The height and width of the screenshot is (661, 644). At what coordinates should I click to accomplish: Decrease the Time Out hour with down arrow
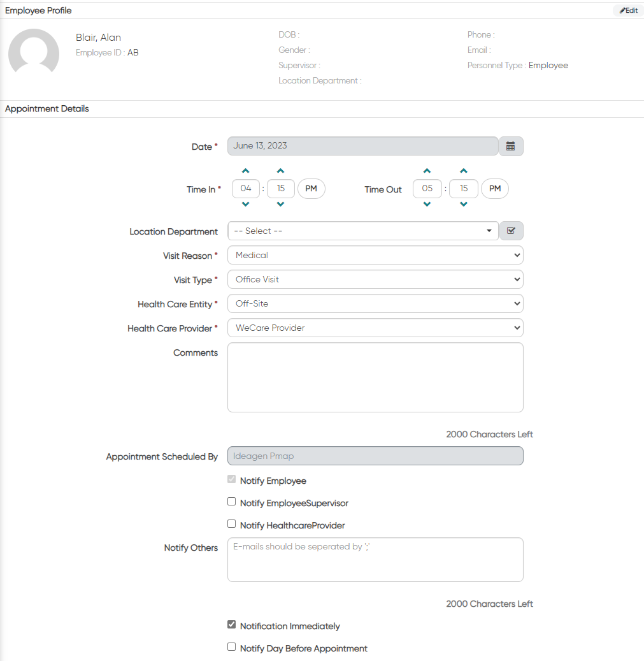coord(427,204)
